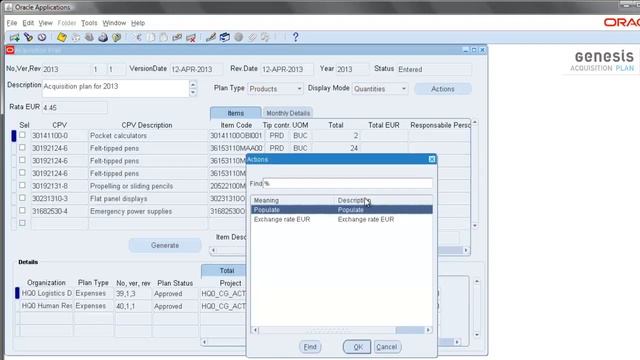
Task: Click the CPV cell 30141100-0
Action: pos(59,136)
